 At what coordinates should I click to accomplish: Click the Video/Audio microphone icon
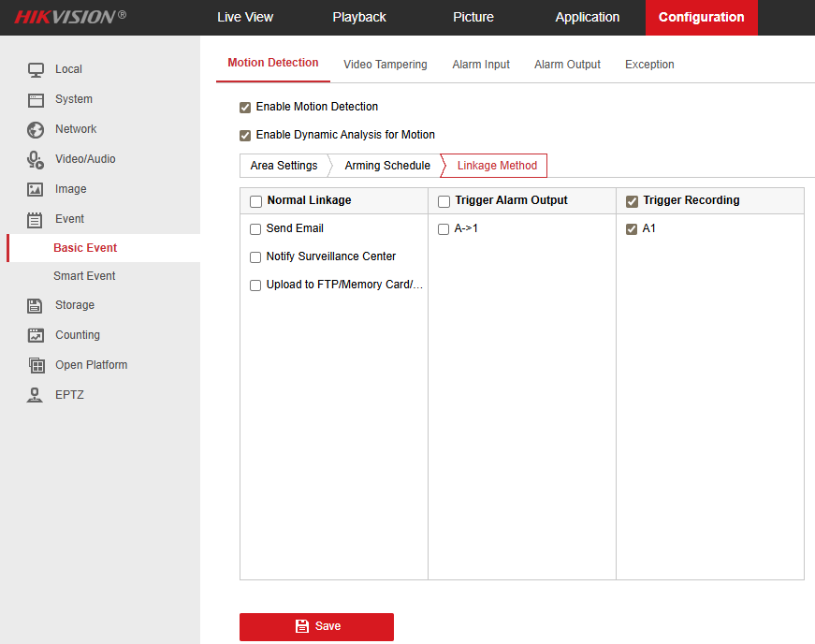point(36,159)
